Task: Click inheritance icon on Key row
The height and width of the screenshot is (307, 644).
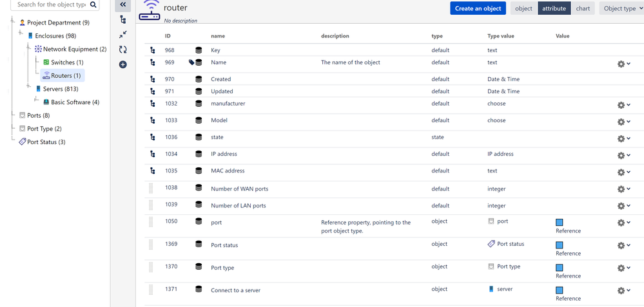Action: (x=153, y=50)
